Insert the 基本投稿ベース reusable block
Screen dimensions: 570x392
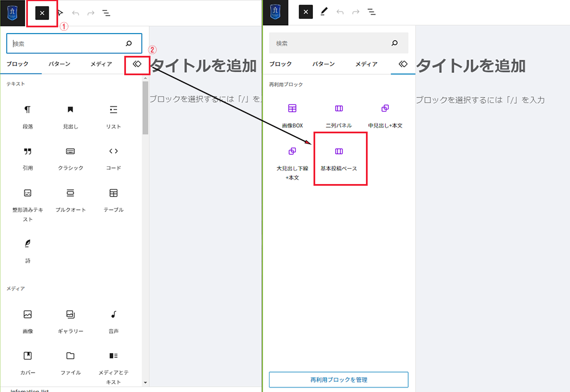[x=339, y=159]
